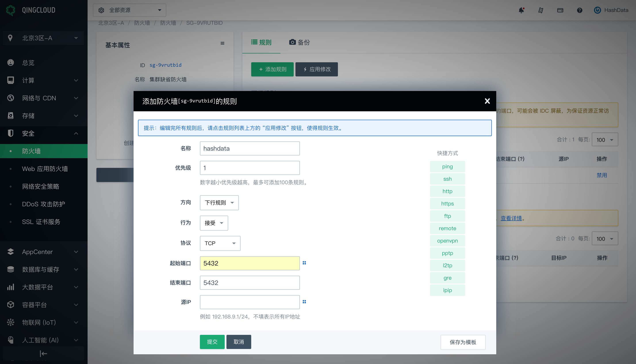Click the 计算 monitor icon
The height and width of the screenshot is (364, 636).
(11, 80)
